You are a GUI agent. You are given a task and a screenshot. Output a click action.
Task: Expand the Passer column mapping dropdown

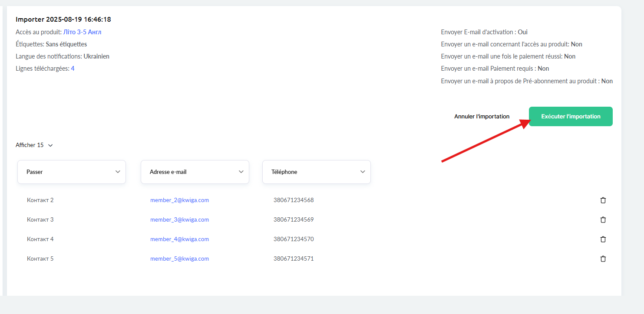click(72, 172)
